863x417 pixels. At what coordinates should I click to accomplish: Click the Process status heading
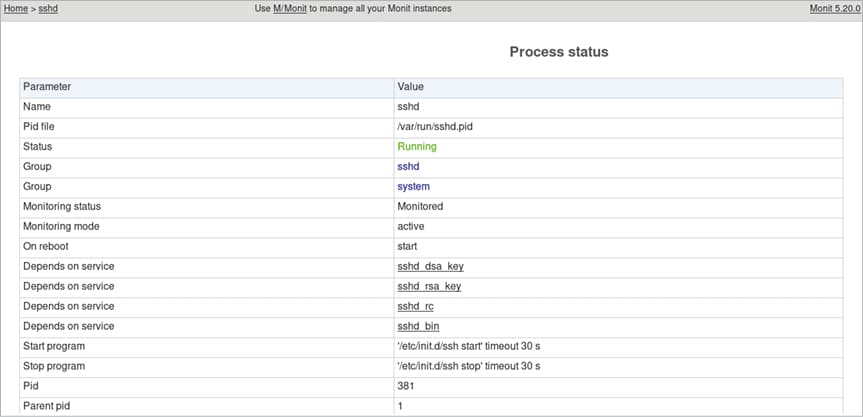(x=559, y=51)
